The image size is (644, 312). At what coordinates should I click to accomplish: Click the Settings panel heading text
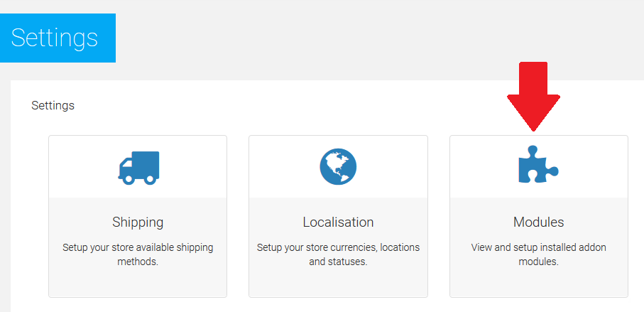(53, 106)
